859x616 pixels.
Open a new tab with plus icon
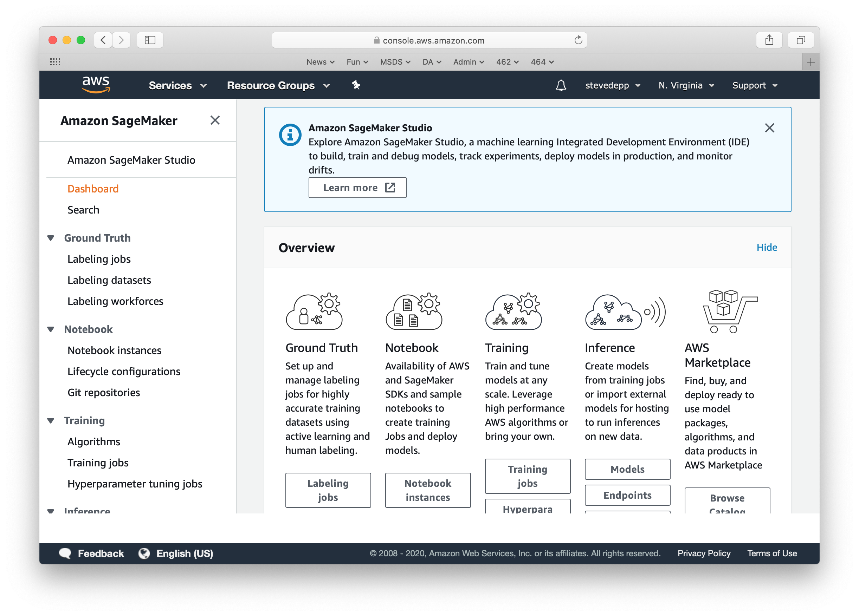pos(810,62)
